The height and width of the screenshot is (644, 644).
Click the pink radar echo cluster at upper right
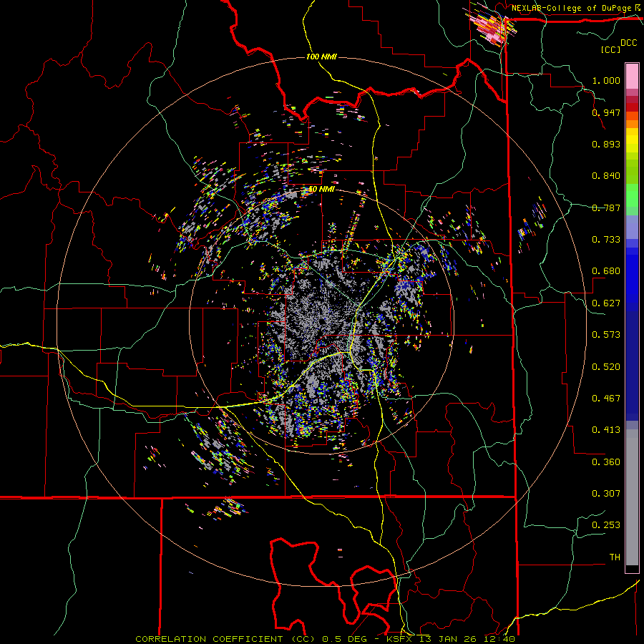[x=491, y=26]
